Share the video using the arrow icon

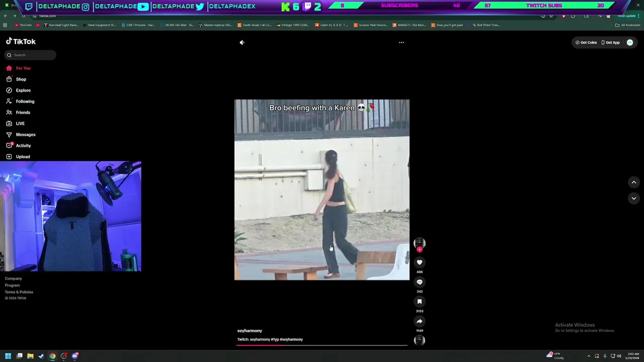420,321
